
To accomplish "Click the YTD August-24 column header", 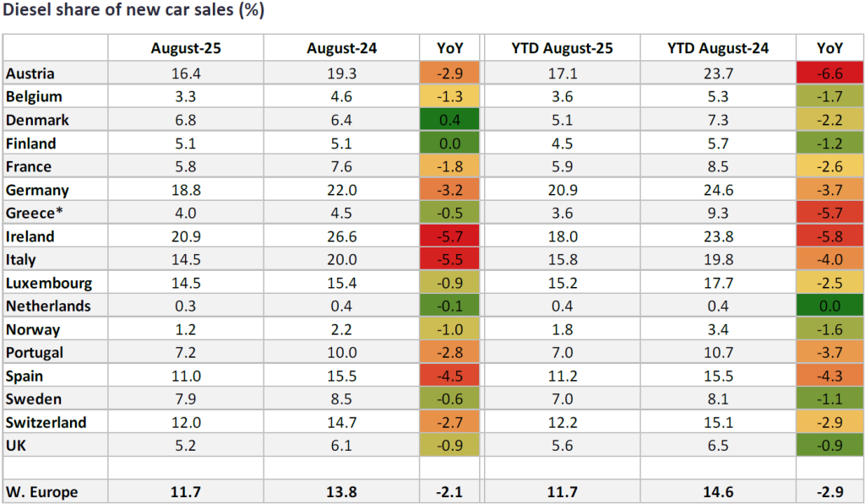I will coord(717,49).
